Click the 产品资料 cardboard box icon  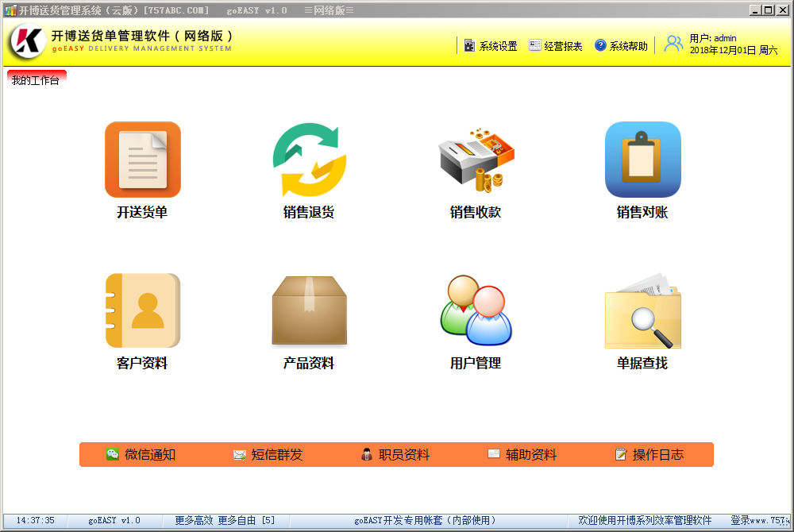coord(309,310)
